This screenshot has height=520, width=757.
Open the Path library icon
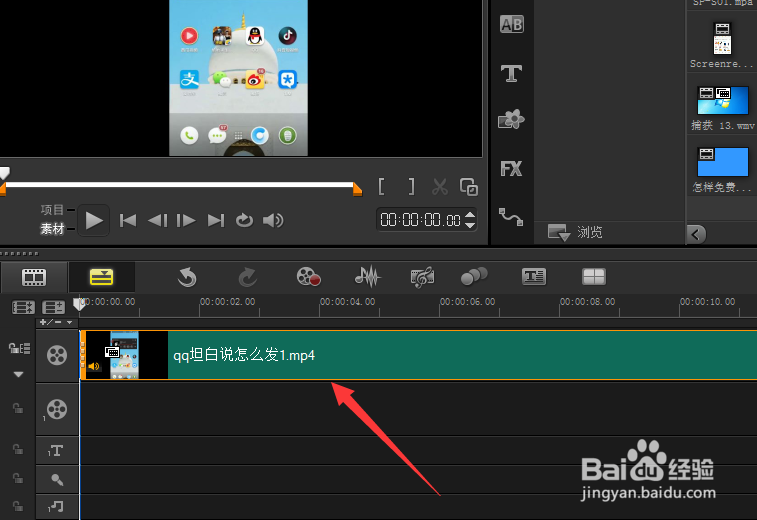pyautogui.click(x=511, y=217)
